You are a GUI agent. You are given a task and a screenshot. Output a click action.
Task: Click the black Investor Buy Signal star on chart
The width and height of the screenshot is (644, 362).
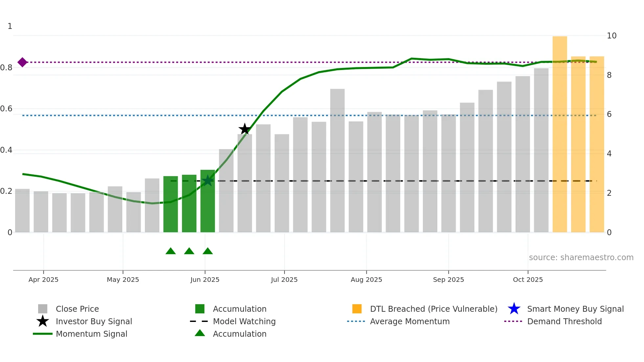coord(244,129)
